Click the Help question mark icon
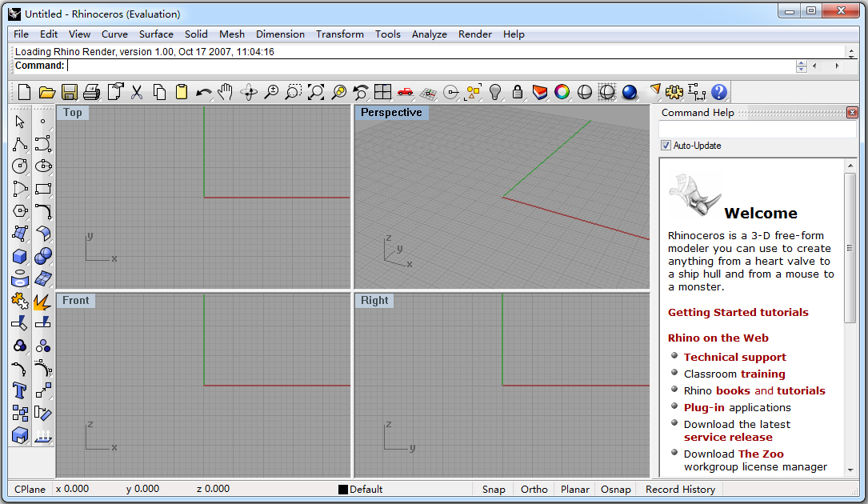This screenshot has height=504, width=868. coord(719,92)
